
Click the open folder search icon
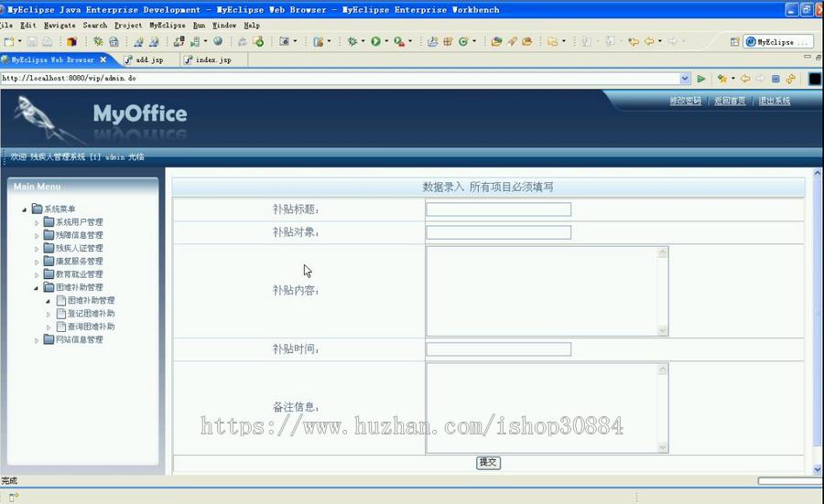click(496, 41)
